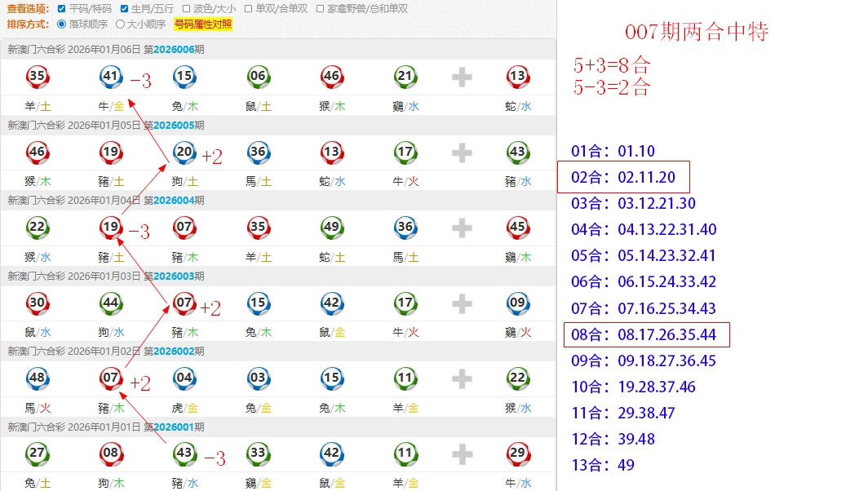868x491 pixels.
Task: Uncheck the 平码/特码 checkbox
Action: pyautogui.click(x=62, y=9)
